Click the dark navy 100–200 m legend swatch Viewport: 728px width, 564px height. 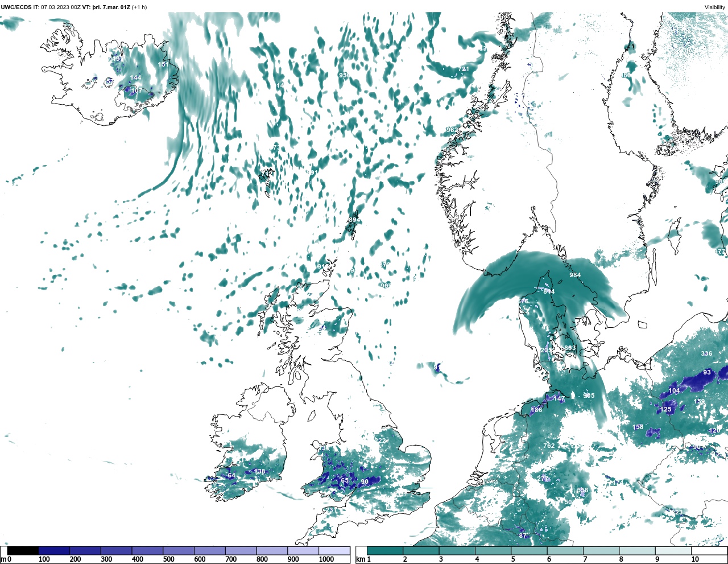pos(54,551)
